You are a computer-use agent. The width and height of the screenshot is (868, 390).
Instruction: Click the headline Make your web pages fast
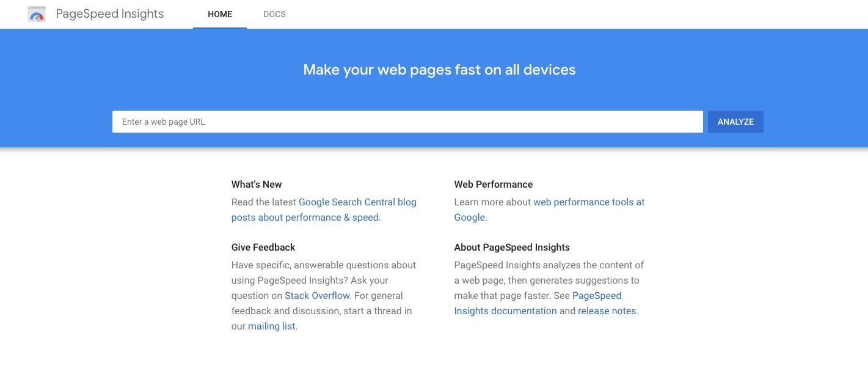(x=439, y=70)
